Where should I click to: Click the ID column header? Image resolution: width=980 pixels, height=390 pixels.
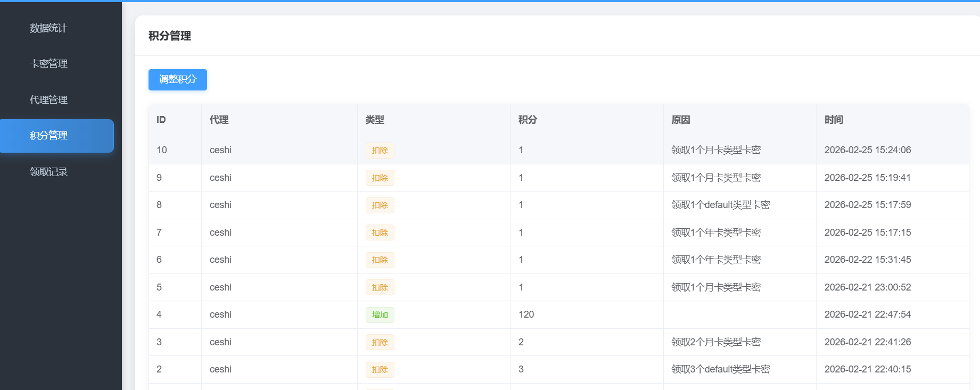[x=161, y=120]
